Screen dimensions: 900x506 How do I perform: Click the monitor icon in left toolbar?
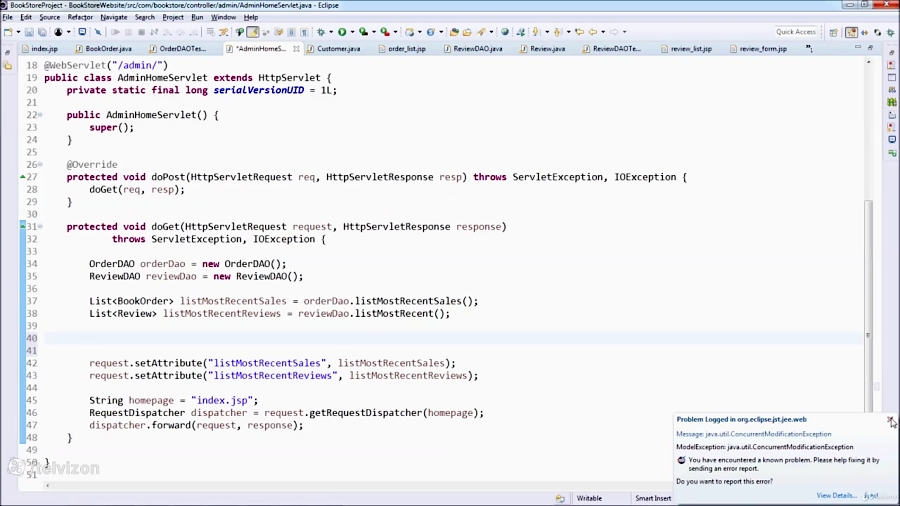[82, 32]
